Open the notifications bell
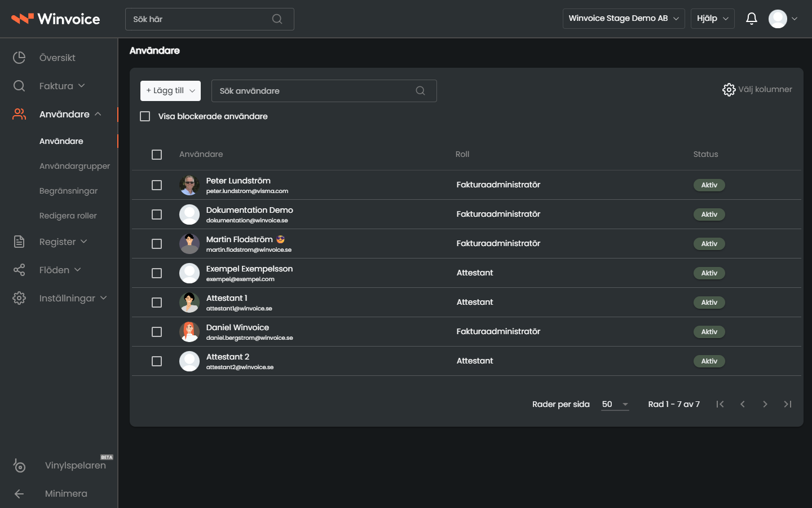Image resolution: width=812 pixels, height=508 pixels. (751, 19)
